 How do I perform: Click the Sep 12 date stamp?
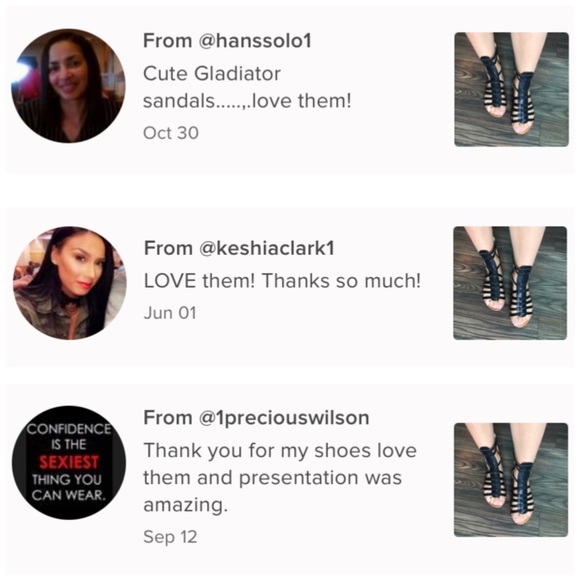[x=170, y=537]
